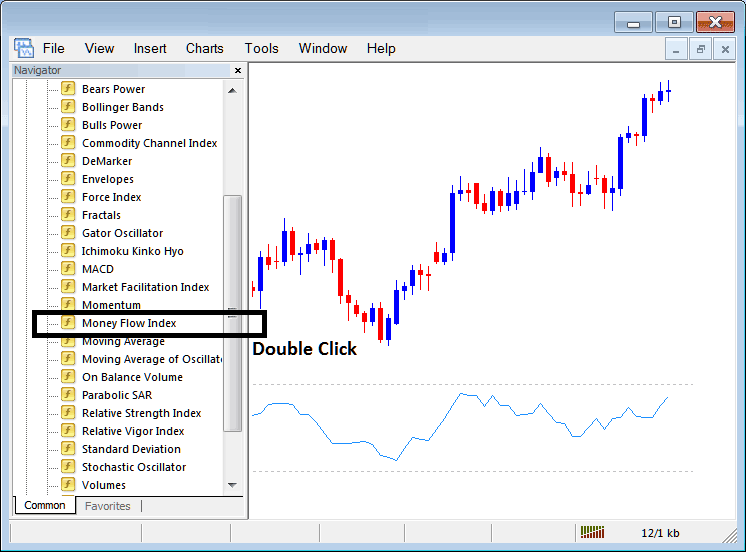
Task: Select the MACD label
Action: tap(98, 269)
